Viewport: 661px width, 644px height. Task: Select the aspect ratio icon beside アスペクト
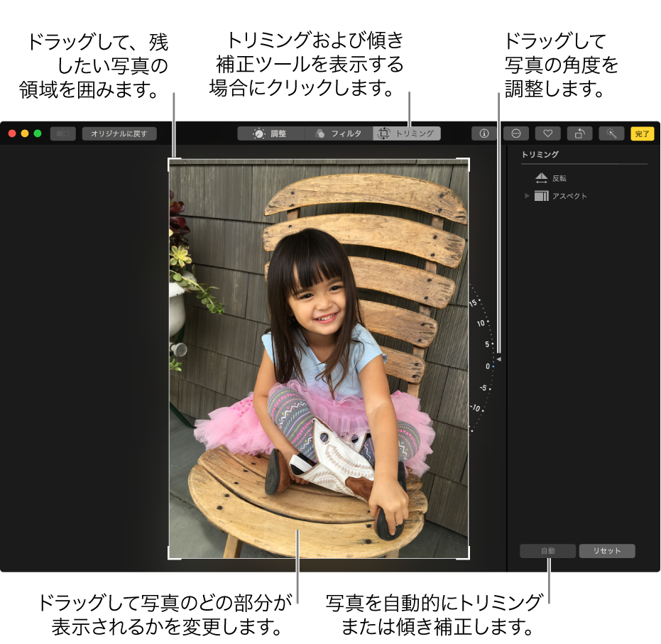click(542, 195)
